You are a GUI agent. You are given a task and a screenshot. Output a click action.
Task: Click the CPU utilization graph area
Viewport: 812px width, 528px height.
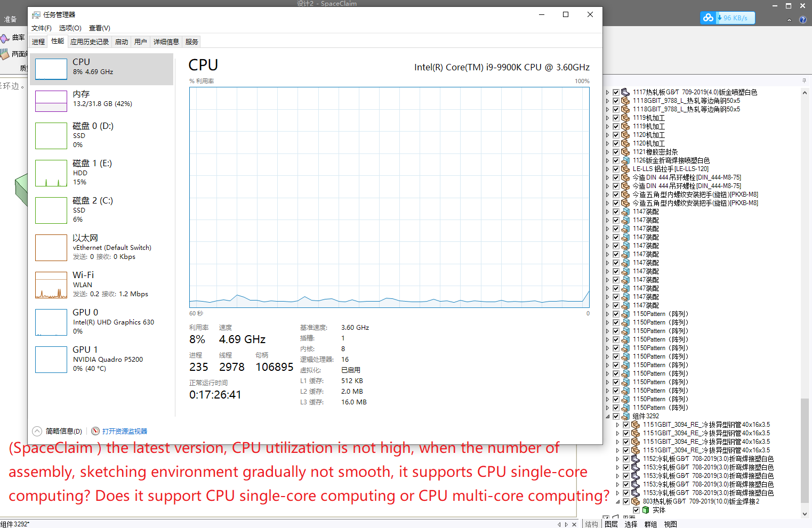[x=389, y=197]
